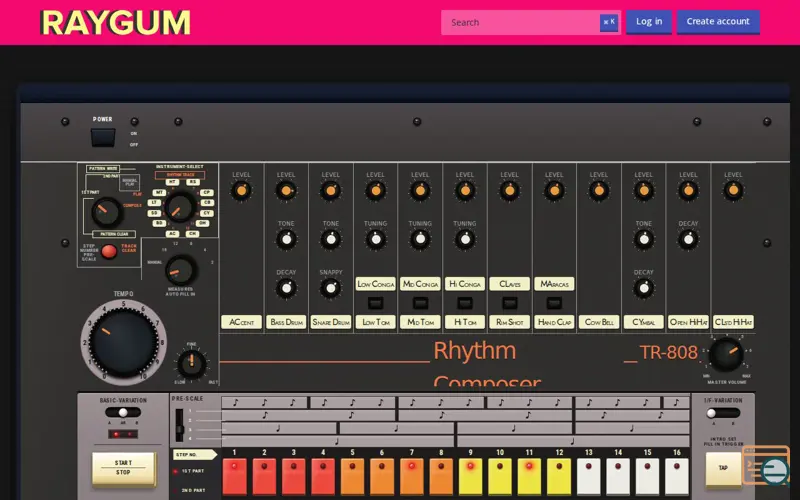This screenshot has width=800, height=500.
Task: Click the RHYTHM TRACK label box
Action: point(180,175)
